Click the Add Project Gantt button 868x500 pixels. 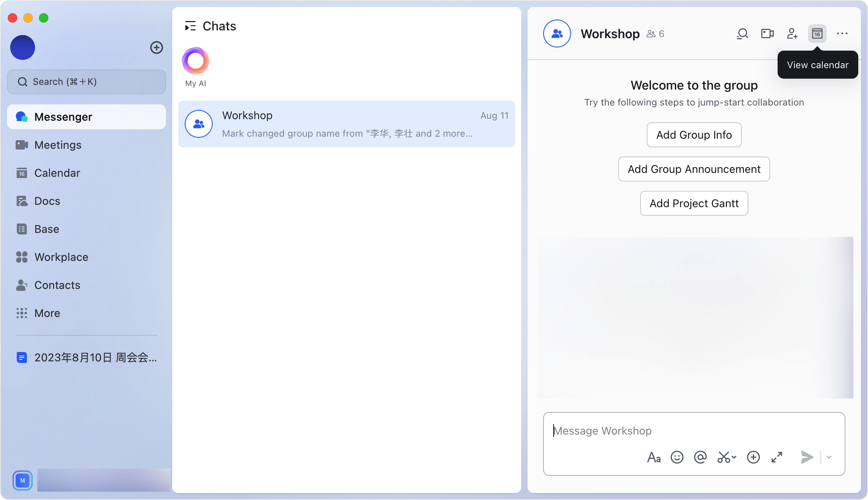[x=694, y=203]
